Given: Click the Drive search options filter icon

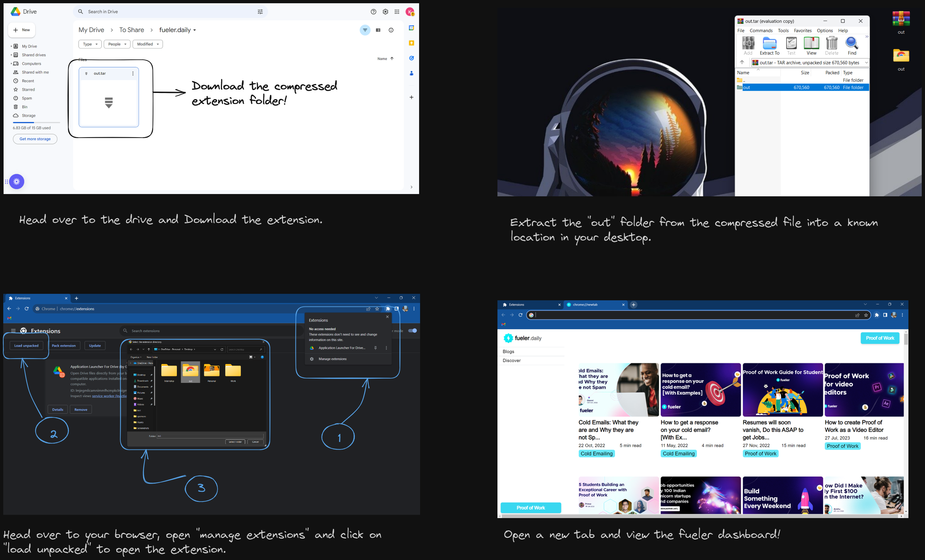Looking at the screenshot, I should [x=260, y=12].
